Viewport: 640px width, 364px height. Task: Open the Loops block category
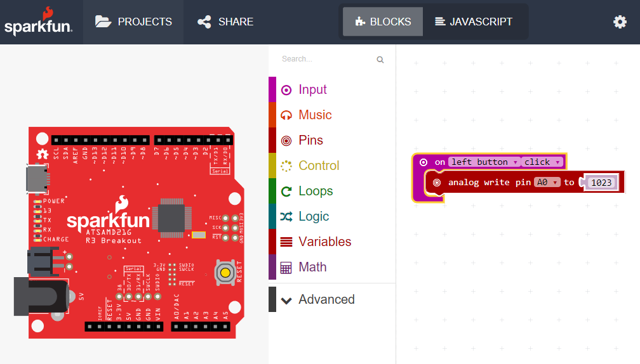click(332, 191)
